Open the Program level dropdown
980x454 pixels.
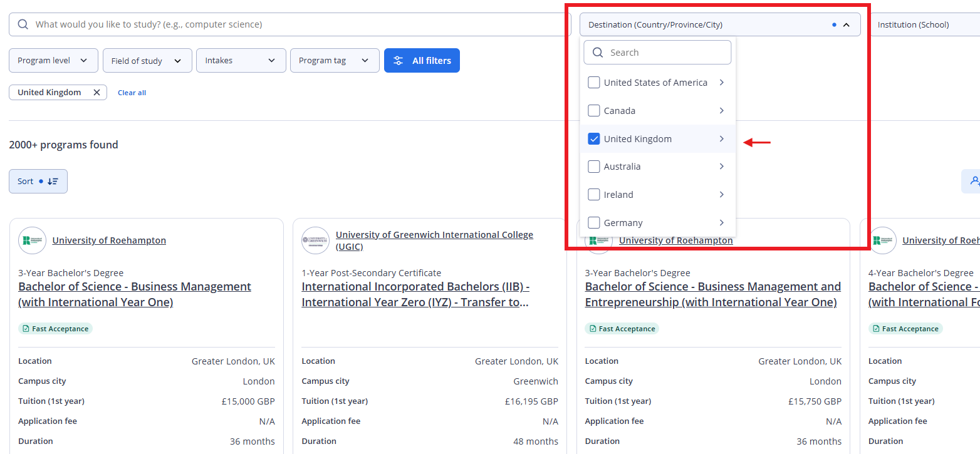click(x=53, y=61)
